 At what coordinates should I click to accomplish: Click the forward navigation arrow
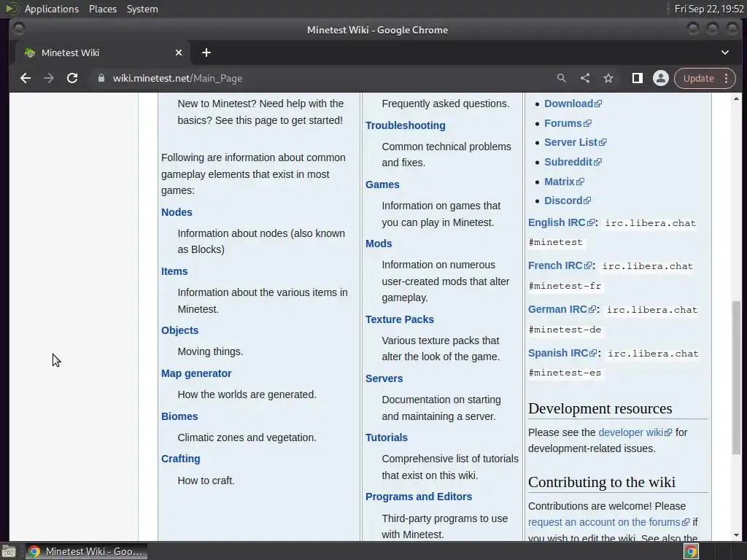pos(49,78)
